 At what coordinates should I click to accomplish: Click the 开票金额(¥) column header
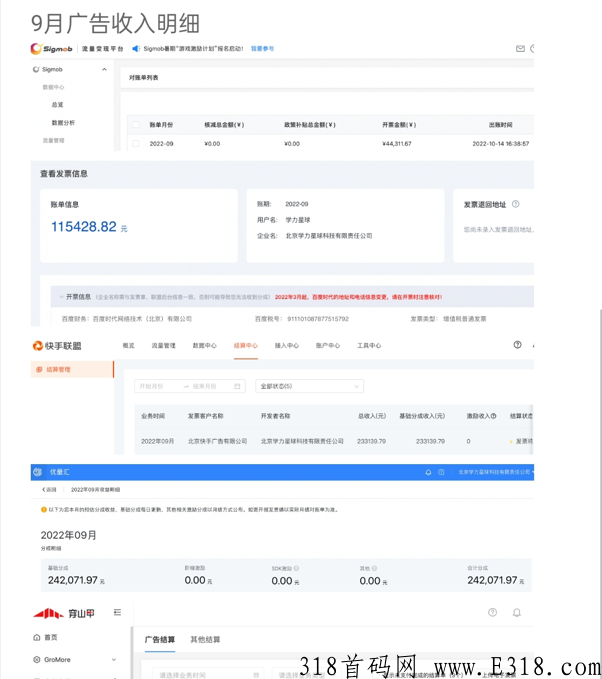coord(399,125)
